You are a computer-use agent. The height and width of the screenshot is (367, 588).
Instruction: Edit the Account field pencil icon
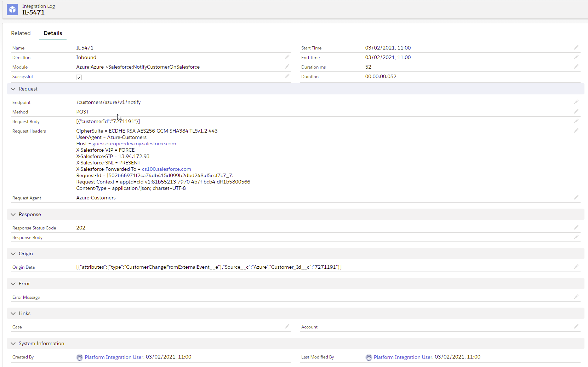pos(576,326)
